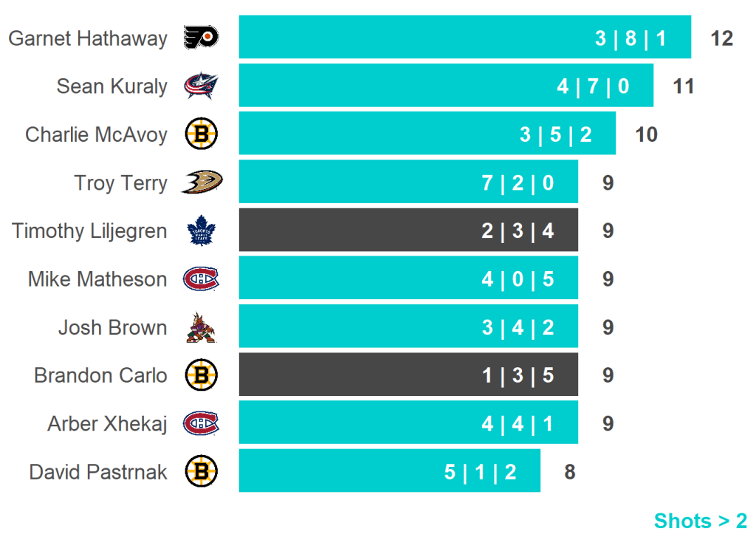Click the Canadiens logo beside Arber Xhekaj
Screen dimensions: 756x540
click(201, 423)
